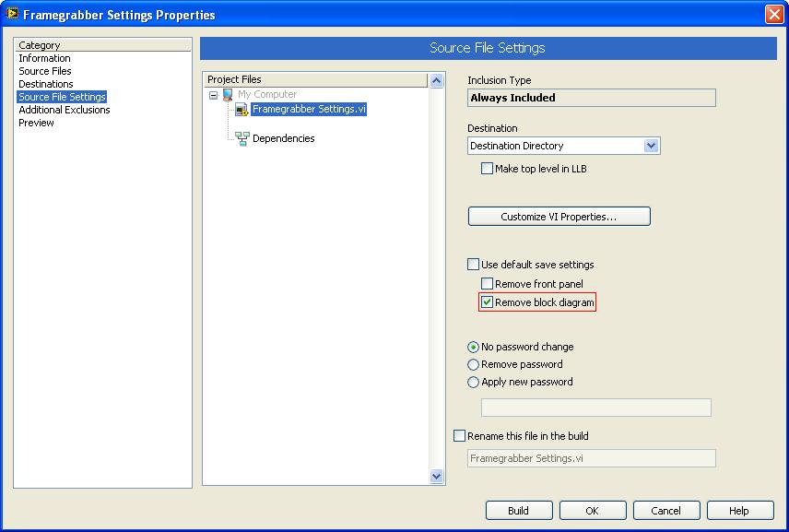Screen dimensions: 789x532
Task: Select the Information category
Action: click(x=44, y=58)
